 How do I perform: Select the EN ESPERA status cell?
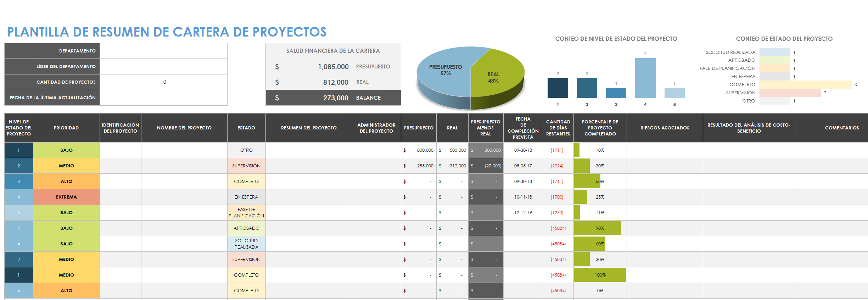(x=246, y=197)
